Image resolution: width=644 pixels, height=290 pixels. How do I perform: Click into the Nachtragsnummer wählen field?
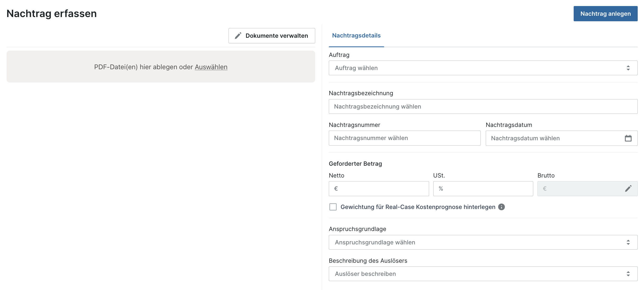[x=404, y=138]
